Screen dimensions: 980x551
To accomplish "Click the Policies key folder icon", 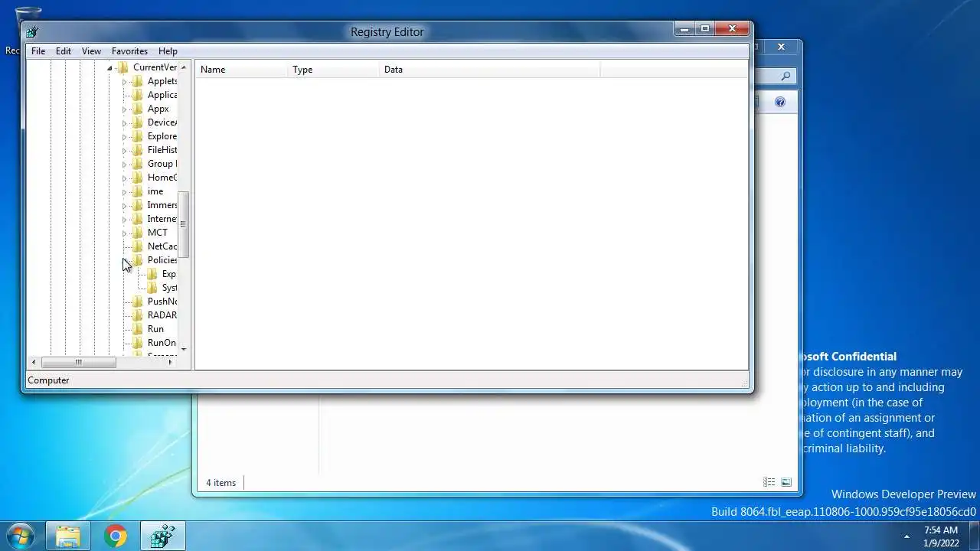I will point(138,260).
